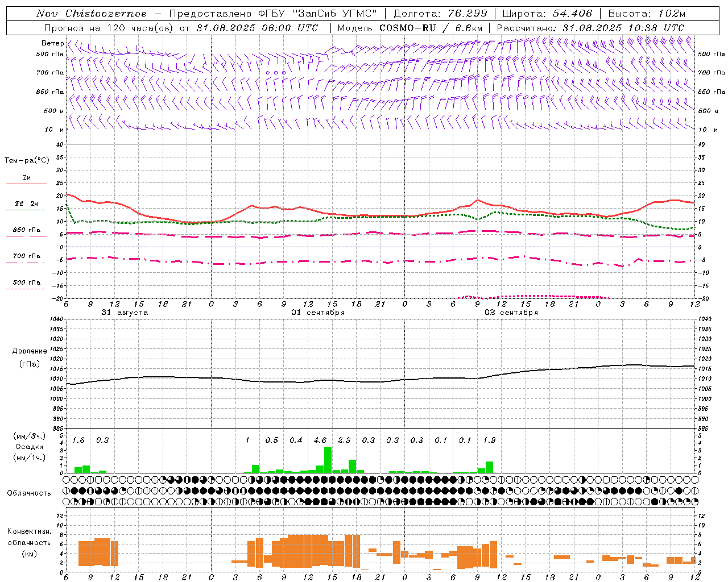Image resolution: width=728 pixels, height=582 pixels.
Task: Click the '850 гПа' temperature legend entry
Action: pyautogui.click(x=27, y=230)
